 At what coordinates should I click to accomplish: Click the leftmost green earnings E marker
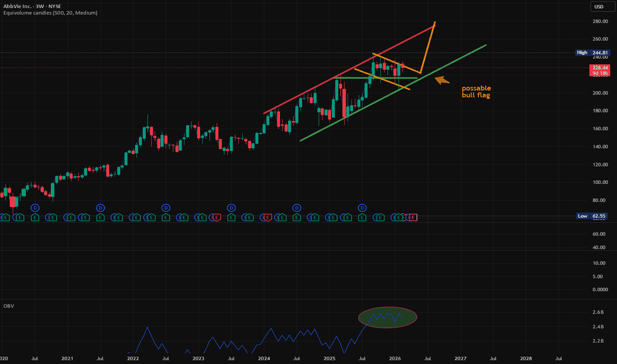tap(5, 217)
